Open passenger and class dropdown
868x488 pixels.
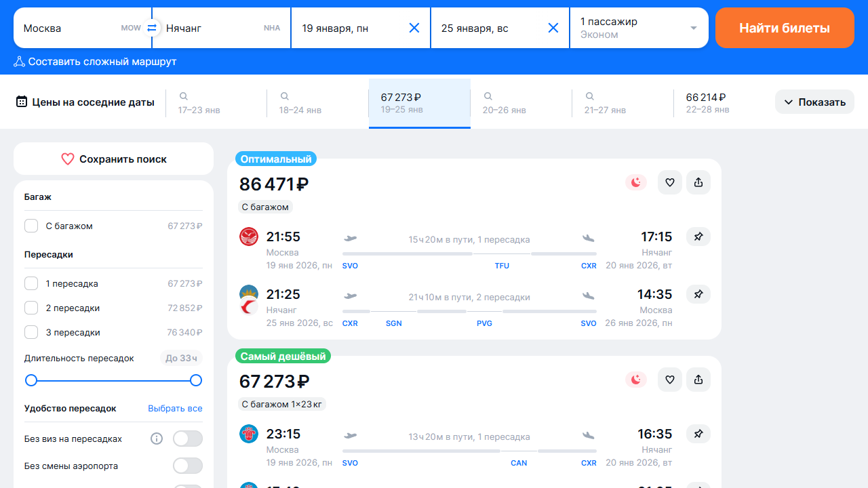639,28
